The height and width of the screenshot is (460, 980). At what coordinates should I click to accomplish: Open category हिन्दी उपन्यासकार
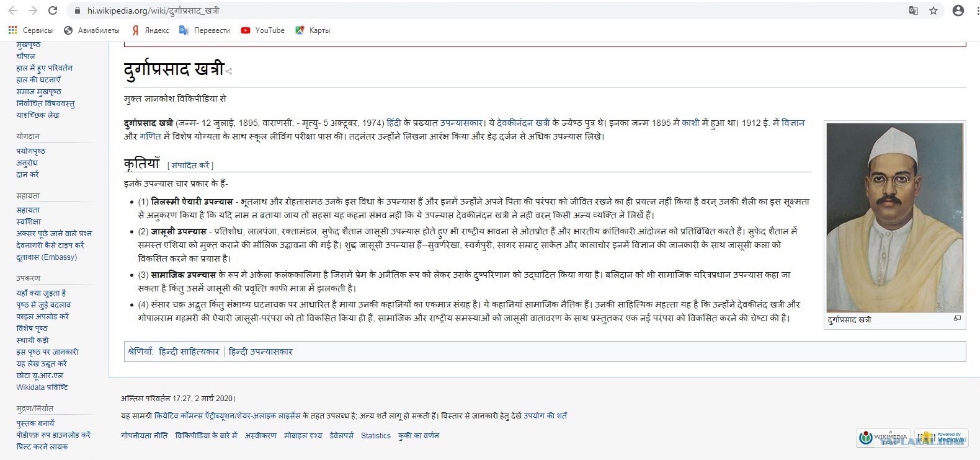point(261,352)
